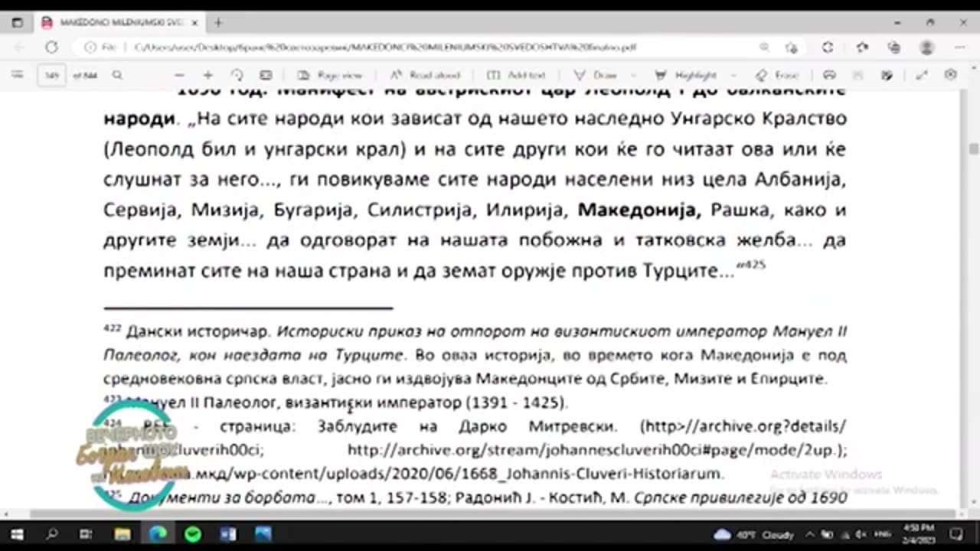Go back to the previous page
The height and width of the screenshot is (551, 980).
pos(19,47)
